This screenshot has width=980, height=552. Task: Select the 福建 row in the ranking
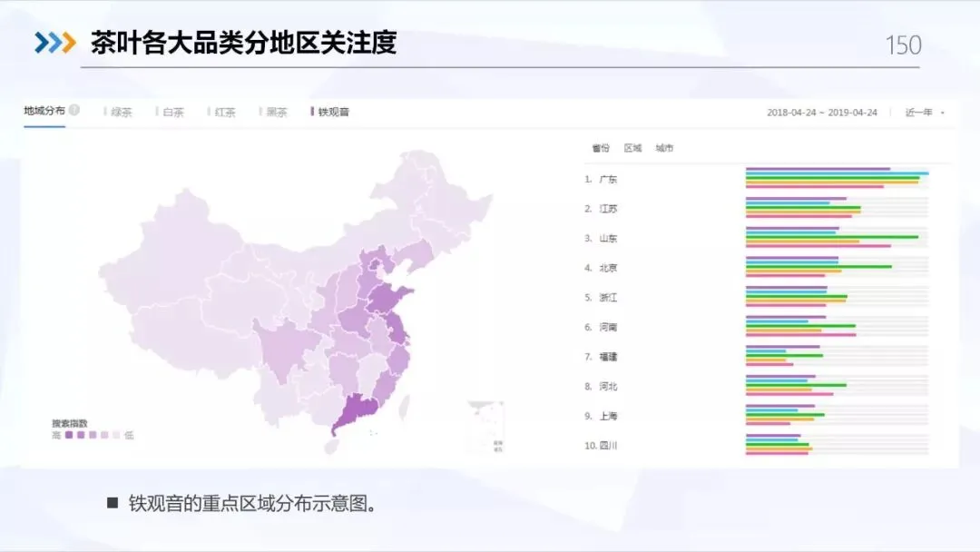coord(756,356)
